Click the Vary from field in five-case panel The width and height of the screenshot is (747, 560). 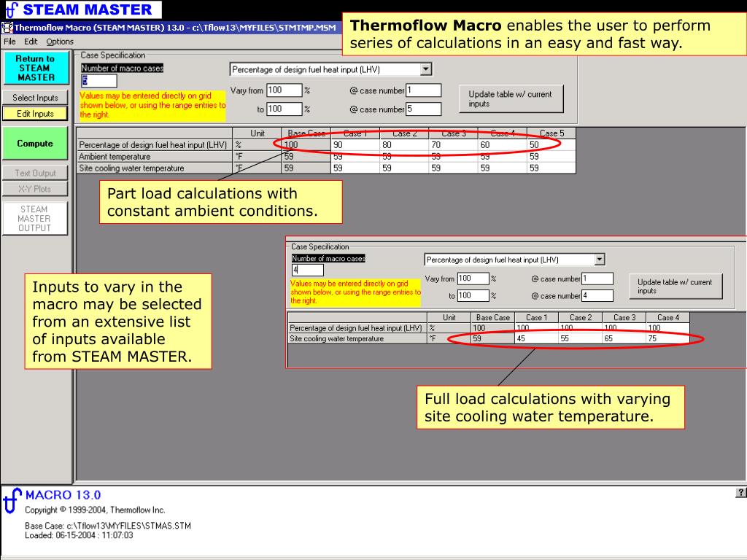coord(285,90)
